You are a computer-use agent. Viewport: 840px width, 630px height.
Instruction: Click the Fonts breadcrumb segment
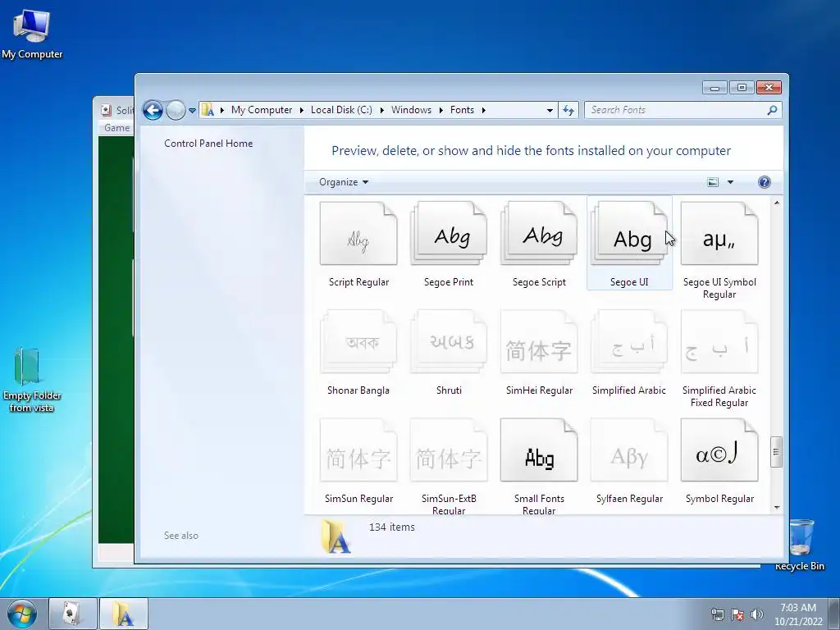tap(462, 110)
